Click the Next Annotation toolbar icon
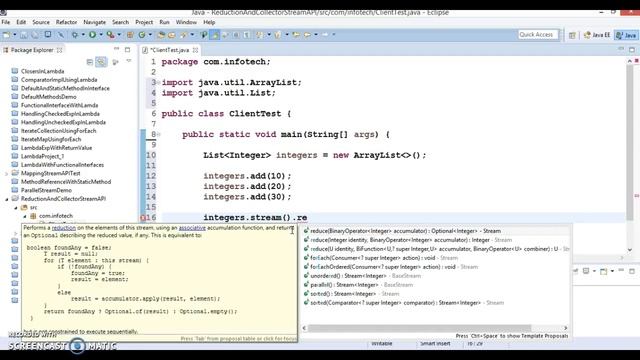This screenshot has height=360, width=640. click(260, 35)
